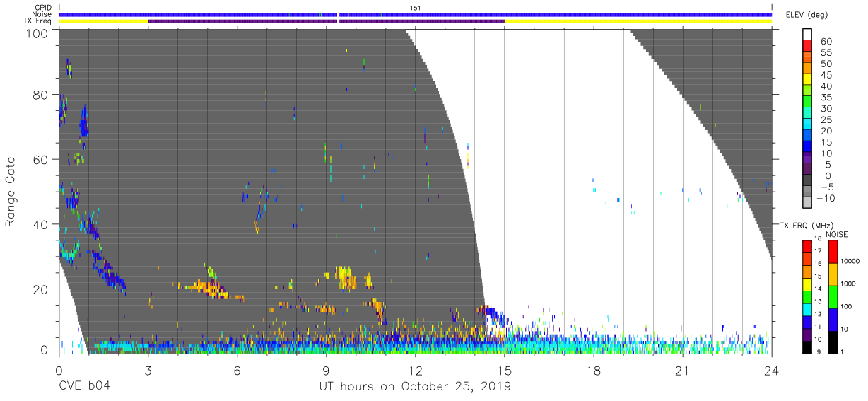Click the 1000 label on NOISE scale
Screen dimensions: 868x401
tap(850, 284)
